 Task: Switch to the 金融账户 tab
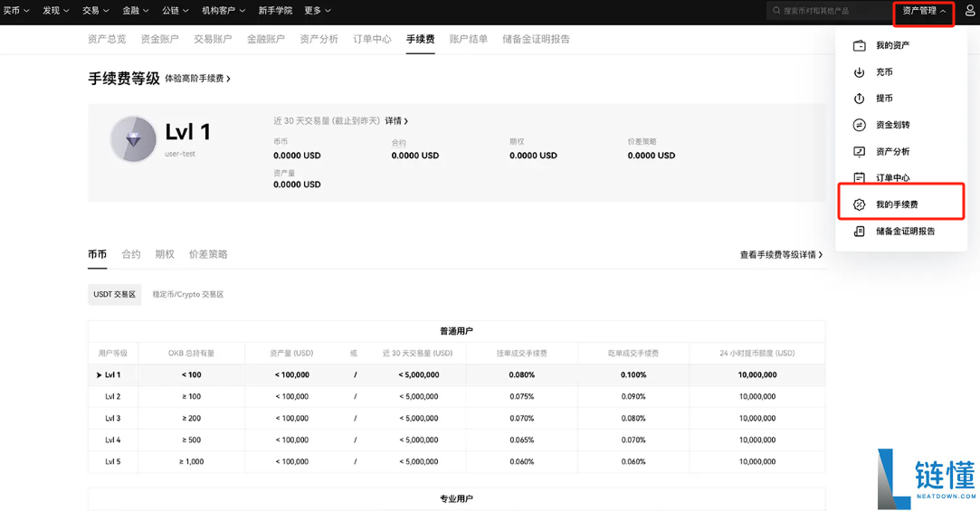(x=266, y=39)
